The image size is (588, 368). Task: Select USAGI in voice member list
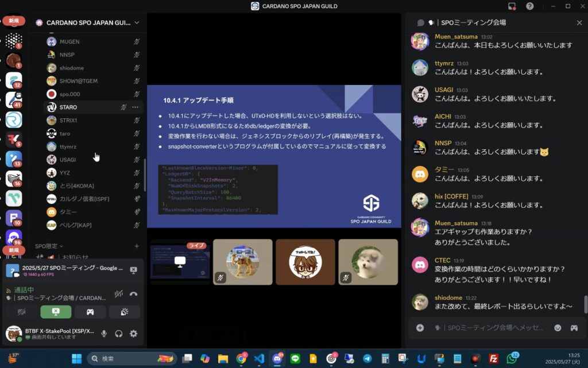point(68,160)
